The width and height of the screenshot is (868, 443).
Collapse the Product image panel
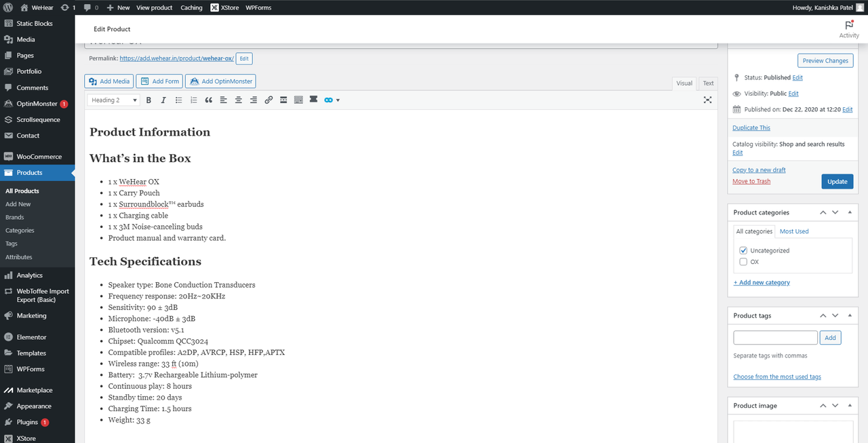click(850, 406)
